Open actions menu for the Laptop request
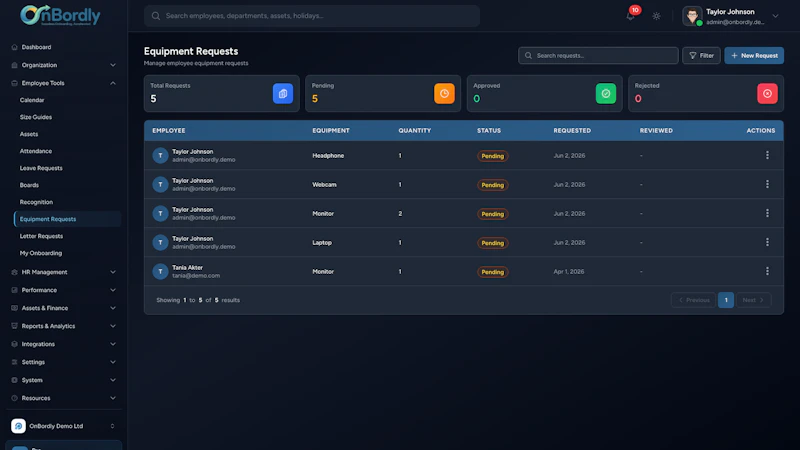Viewport: 800px width, 450px height. click(x=767, y=242)
